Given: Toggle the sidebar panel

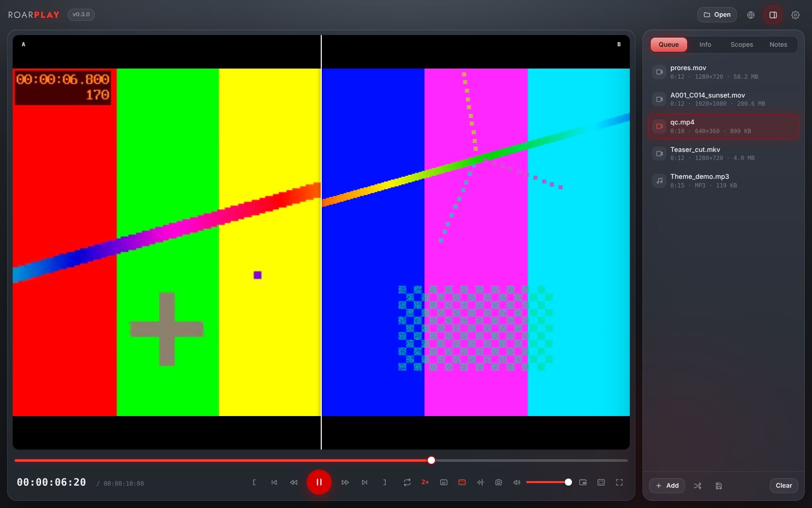Looking at the screenshot, I should pos(773,15).
